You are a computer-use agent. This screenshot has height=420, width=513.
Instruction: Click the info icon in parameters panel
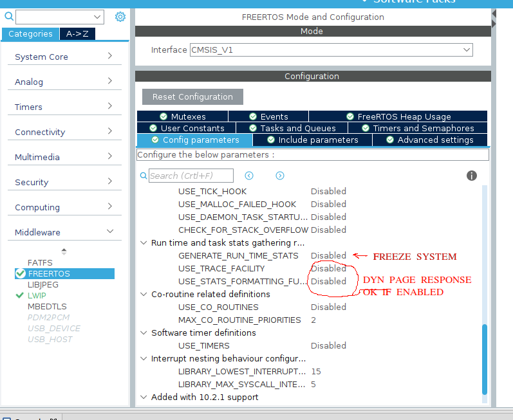coord(471,176)
